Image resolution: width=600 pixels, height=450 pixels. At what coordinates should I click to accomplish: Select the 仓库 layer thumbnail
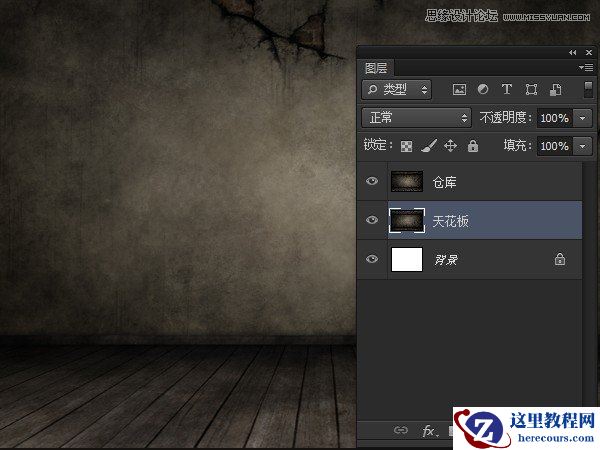(407, 181)
